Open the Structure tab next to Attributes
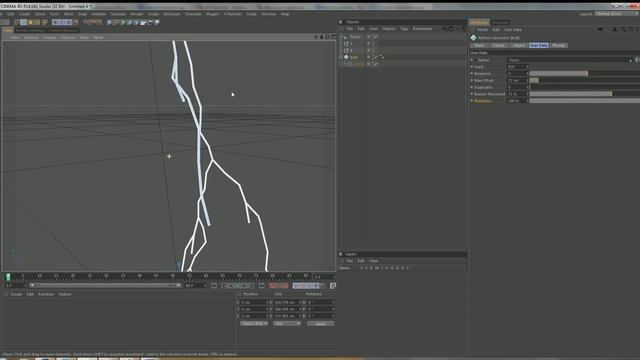The height and width of the screenshot is (360, 640). 500,22
